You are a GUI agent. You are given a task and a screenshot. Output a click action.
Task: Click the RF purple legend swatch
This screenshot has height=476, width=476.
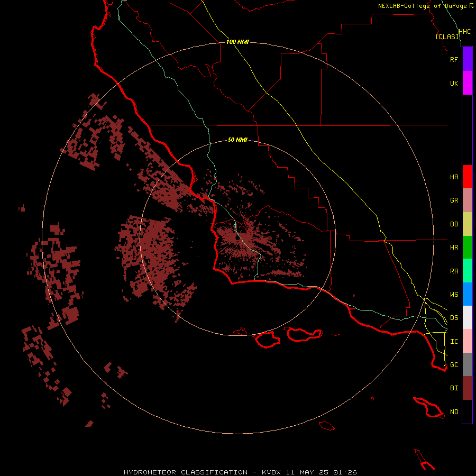(467, 59)
